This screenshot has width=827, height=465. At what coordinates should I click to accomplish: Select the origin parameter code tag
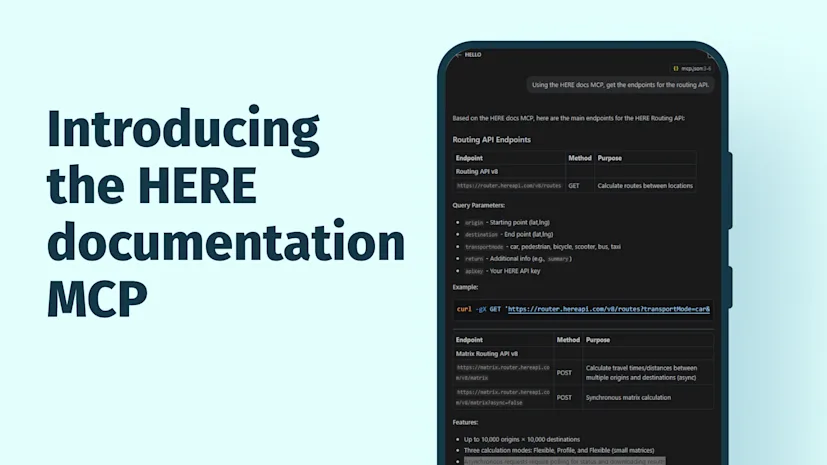[x=474, y=222]
